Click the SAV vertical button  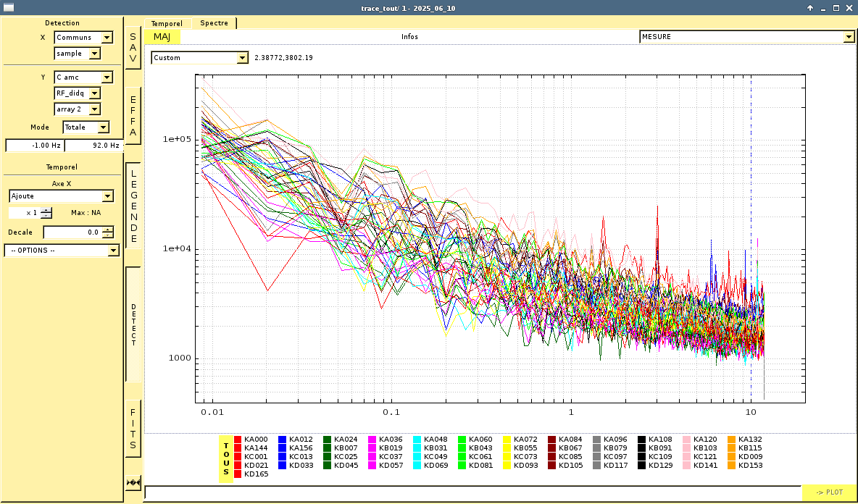[x=133, y=48]
